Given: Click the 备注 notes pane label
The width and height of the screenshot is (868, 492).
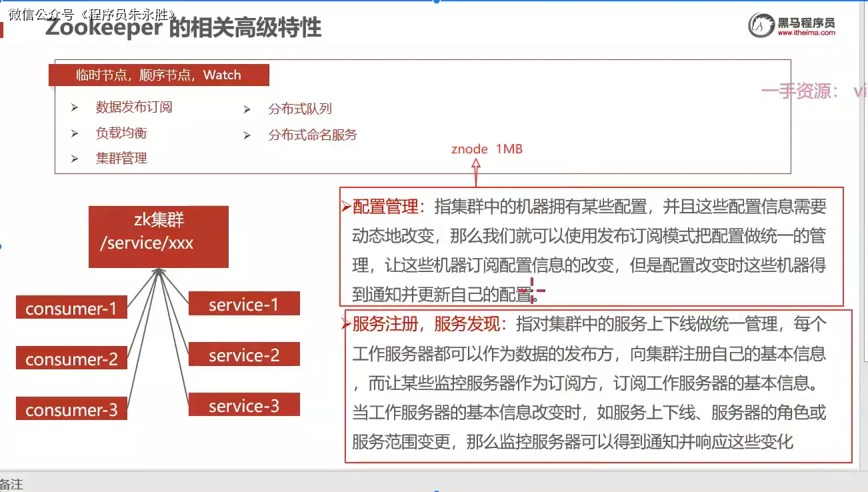Looking at the screenshot, I should (x=11, y=485).
